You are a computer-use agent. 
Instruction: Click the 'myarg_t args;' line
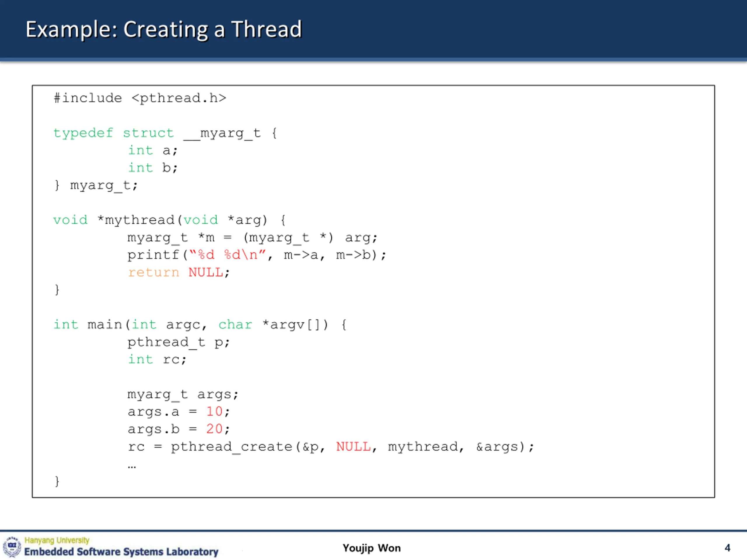tap(183, 395)
